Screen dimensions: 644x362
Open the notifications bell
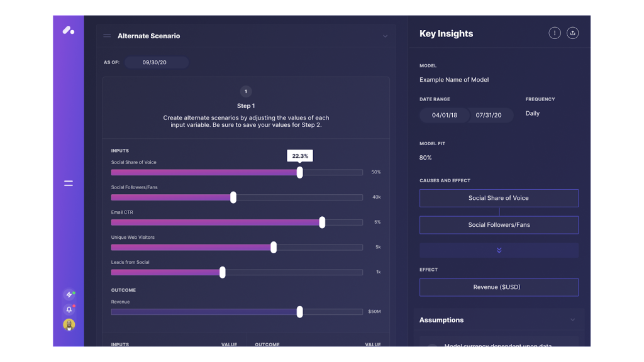[69, 309]
